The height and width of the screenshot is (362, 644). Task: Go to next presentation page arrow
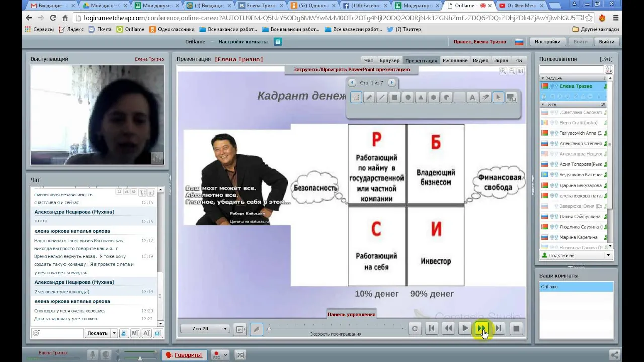392,82
